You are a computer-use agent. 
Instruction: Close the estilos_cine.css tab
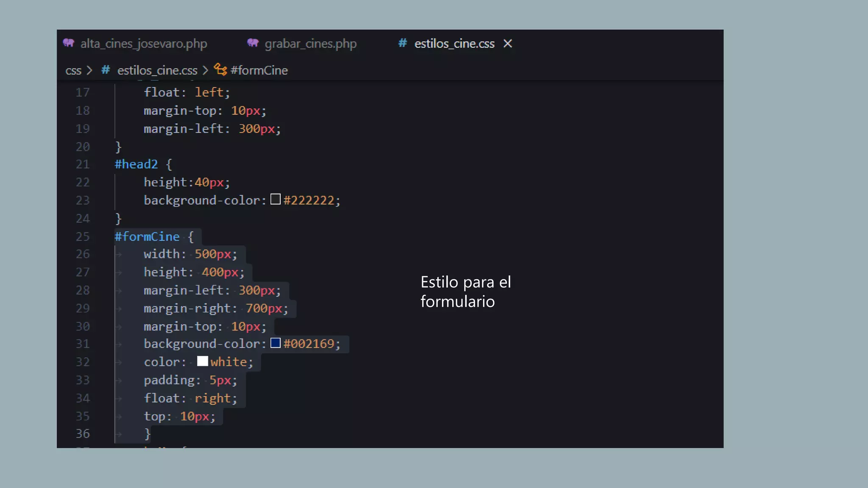coord(508,43)
